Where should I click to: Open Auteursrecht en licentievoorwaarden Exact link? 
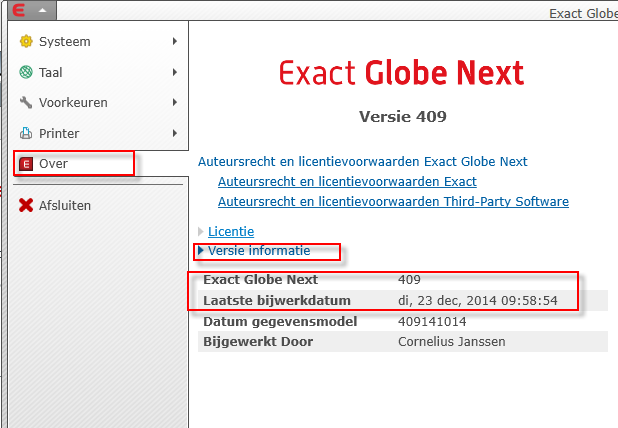click(347, 182)
